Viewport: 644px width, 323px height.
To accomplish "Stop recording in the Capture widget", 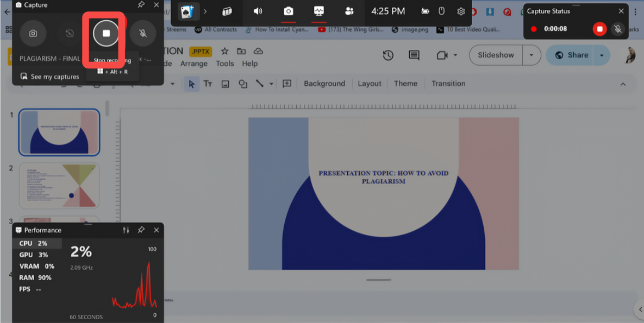I will 106,33.
